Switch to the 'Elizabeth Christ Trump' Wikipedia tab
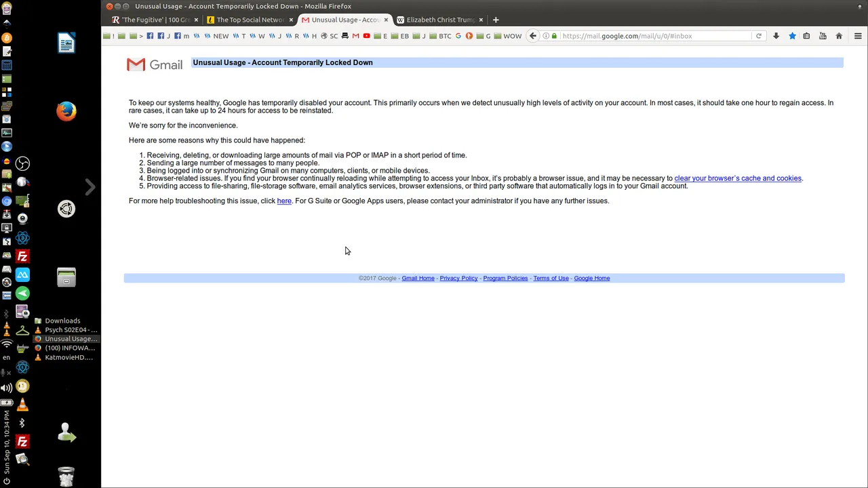Screen dimensions: 868x488 pos(439,20)
